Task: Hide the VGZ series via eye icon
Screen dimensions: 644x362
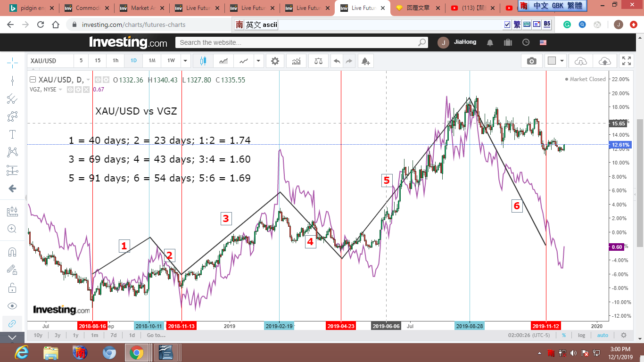Action: [70, 89]
